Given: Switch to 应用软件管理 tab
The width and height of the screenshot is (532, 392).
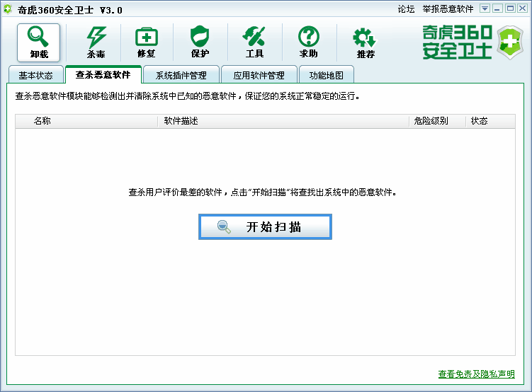Looking at the screenshot, I should (259, 75).
